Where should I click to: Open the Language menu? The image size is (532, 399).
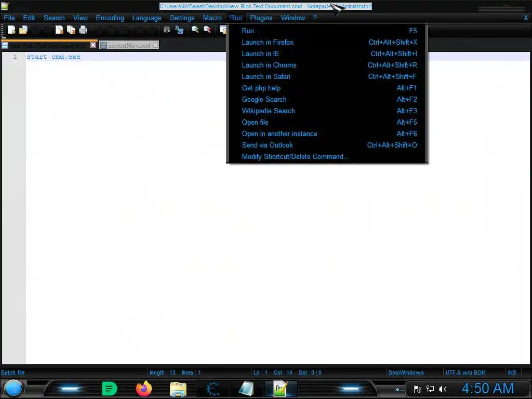[x=147, y=18]
